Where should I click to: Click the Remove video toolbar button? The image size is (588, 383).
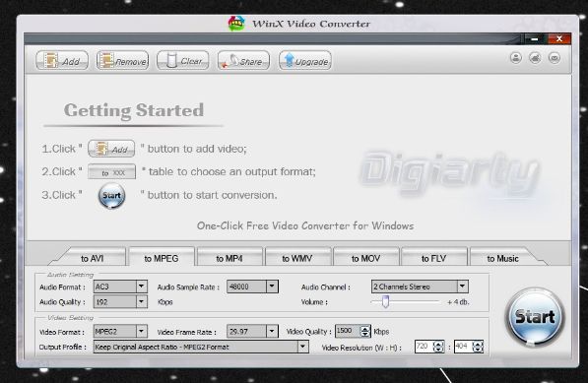click(123, 60)
